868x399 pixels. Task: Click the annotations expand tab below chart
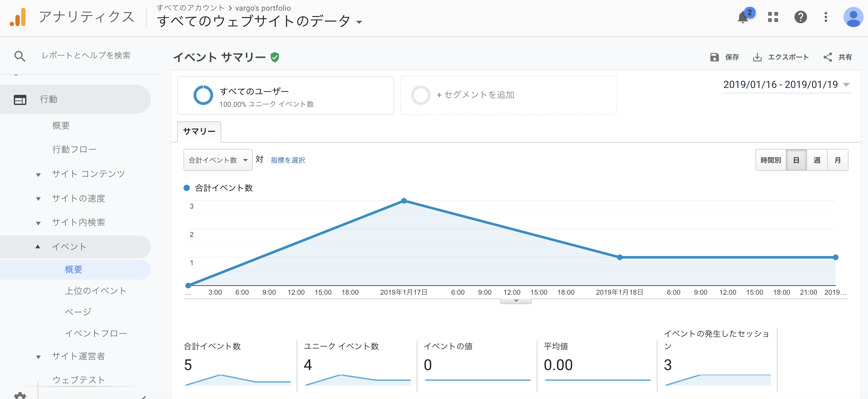(516, 301)
